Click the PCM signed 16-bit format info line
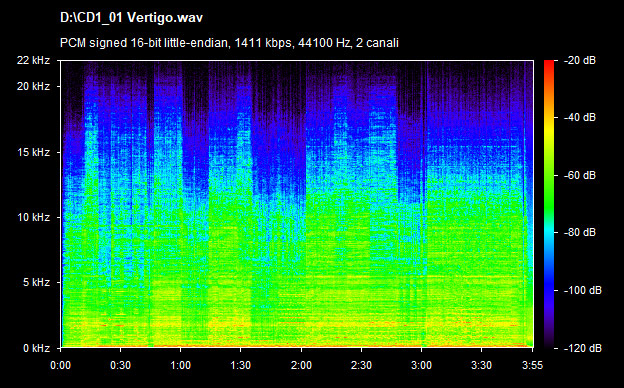Screen dimensions: 624x388 (229, 43)
